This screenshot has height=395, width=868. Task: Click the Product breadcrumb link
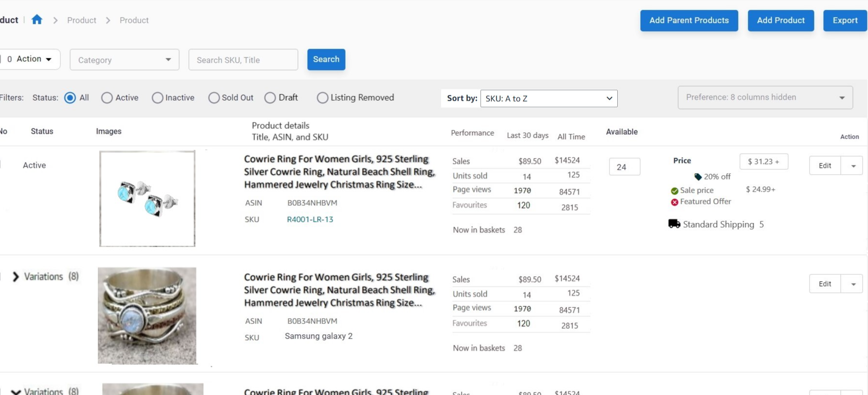[81, 20]
